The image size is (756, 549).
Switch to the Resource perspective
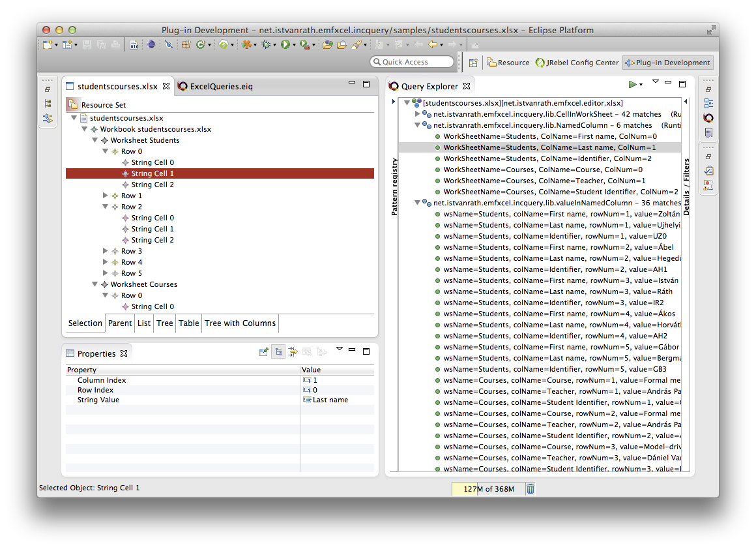click(508, 63)
